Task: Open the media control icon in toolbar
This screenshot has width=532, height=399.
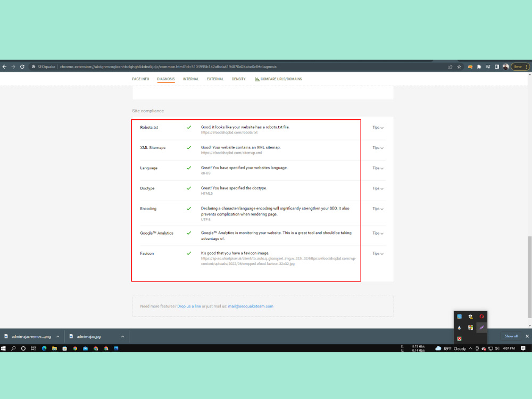Action: (488, 67)
